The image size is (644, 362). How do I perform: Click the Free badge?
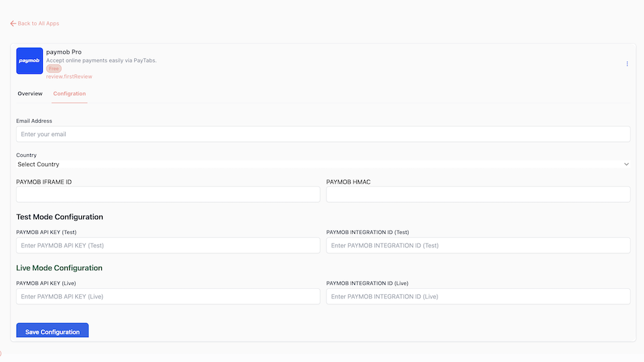coord(54,68)
